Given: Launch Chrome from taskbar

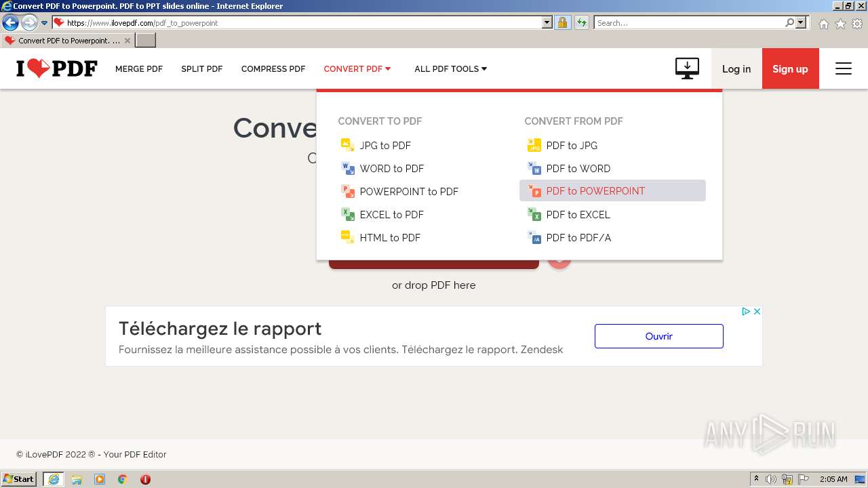Looking at the screenshot, I should click(x=123, y=479).
